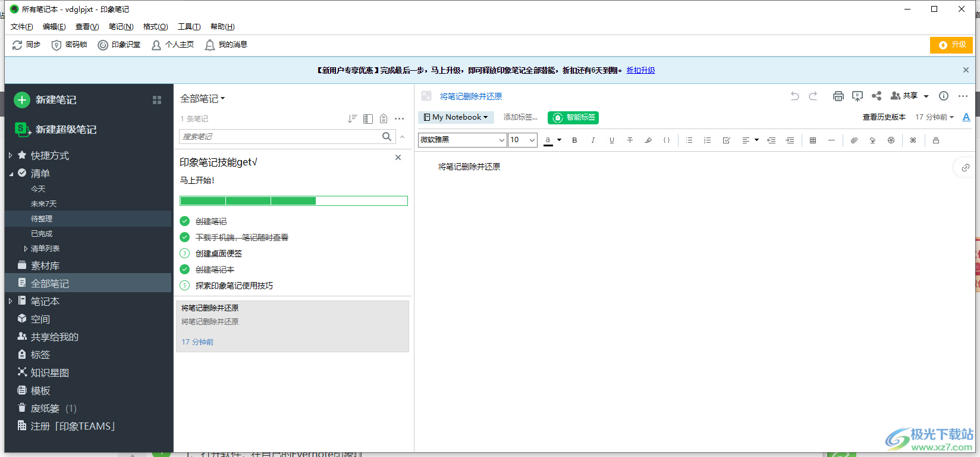The image size is (980, 457).
Task: Insert a checkbox to-do item
Action: coord(726,140)
